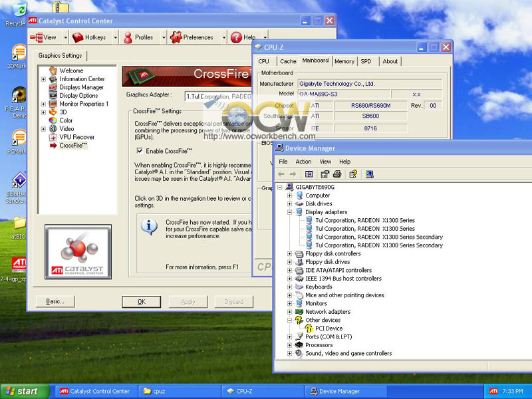Open Properties icon in Device Manager toolbar
The image size is (532, 399).
coord(325,174)
